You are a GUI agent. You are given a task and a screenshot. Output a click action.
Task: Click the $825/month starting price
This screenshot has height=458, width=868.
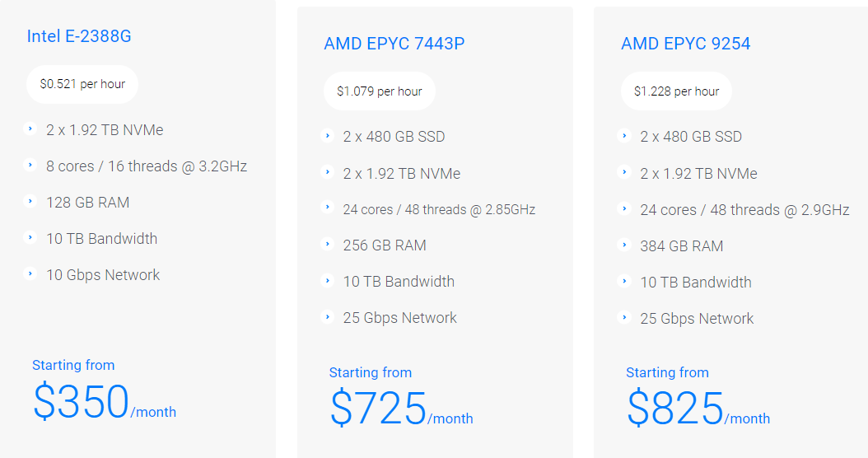point(698,409)
